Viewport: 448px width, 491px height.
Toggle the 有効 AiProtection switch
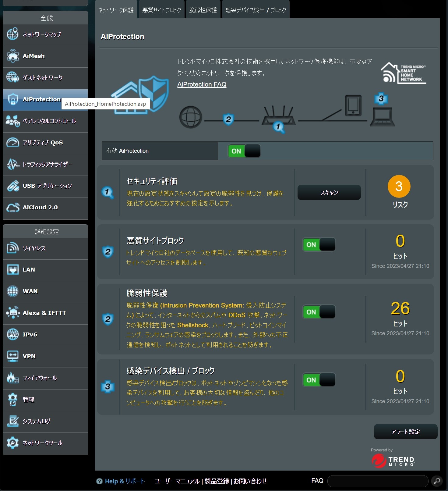[x=244, y=151]
